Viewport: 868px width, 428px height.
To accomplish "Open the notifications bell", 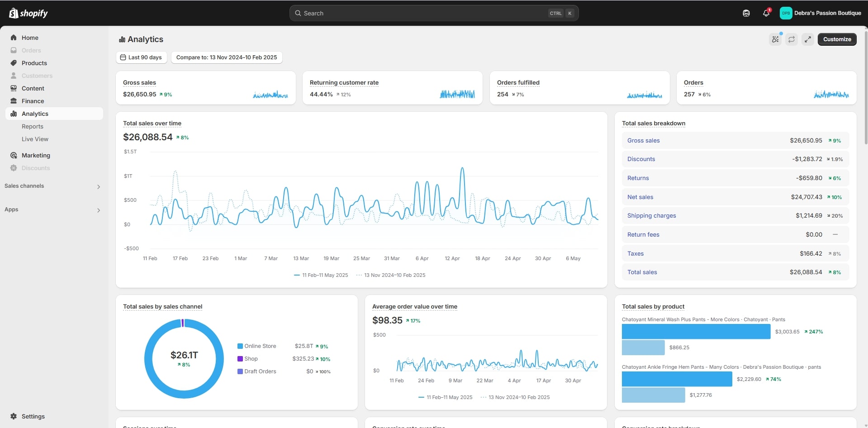I will (766, 13).
